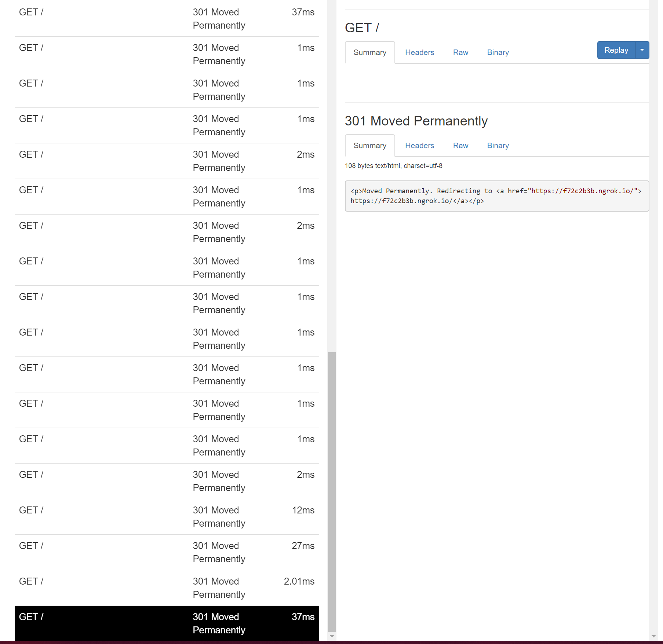View the Binary tab of the request
Viewport: 663px width, 644px height.
pos(498,52)
